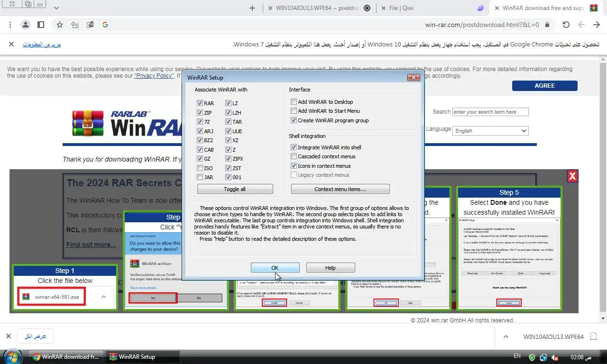Check Add WinRAR to Desktop

(x=294, y=102)
